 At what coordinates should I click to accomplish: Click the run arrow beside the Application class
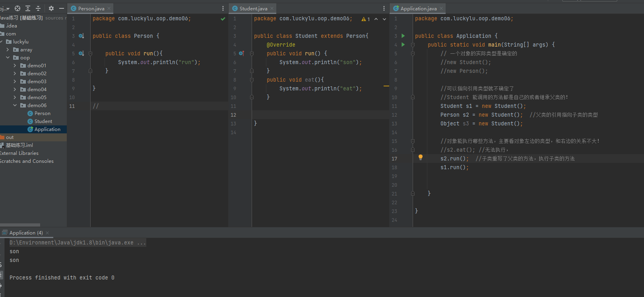[x=403, y=36]
